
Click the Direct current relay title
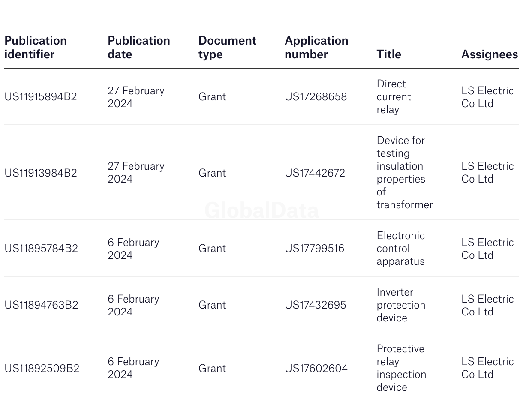(x=394, y=97)
